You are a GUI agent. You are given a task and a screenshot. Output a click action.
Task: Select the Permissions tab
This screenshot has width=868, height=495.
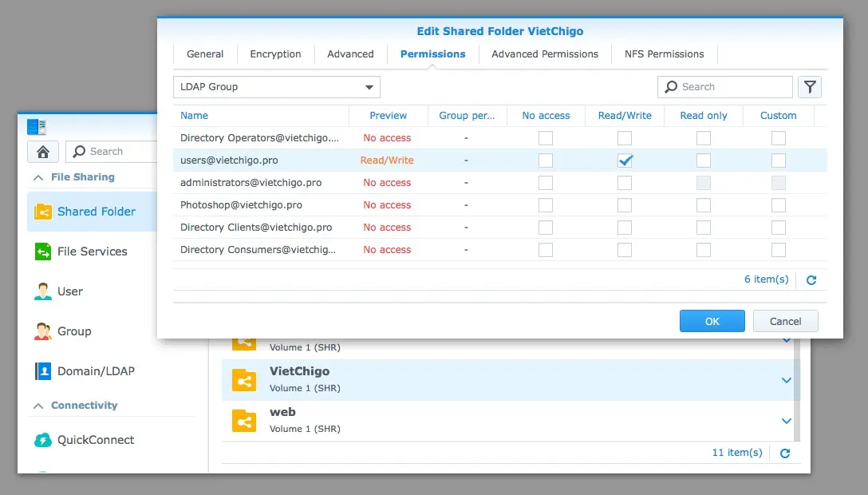pos(433,54)
